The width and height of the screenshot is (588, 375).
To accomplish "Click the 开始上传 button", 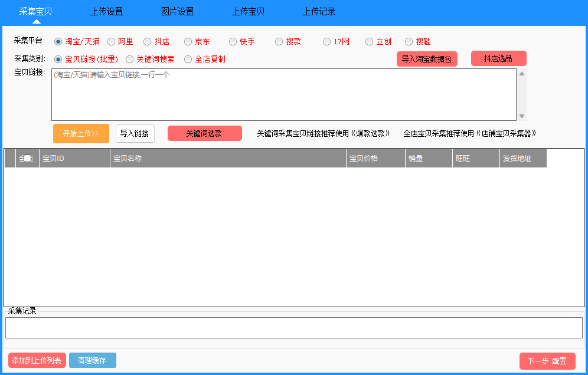I will [80, 134].
